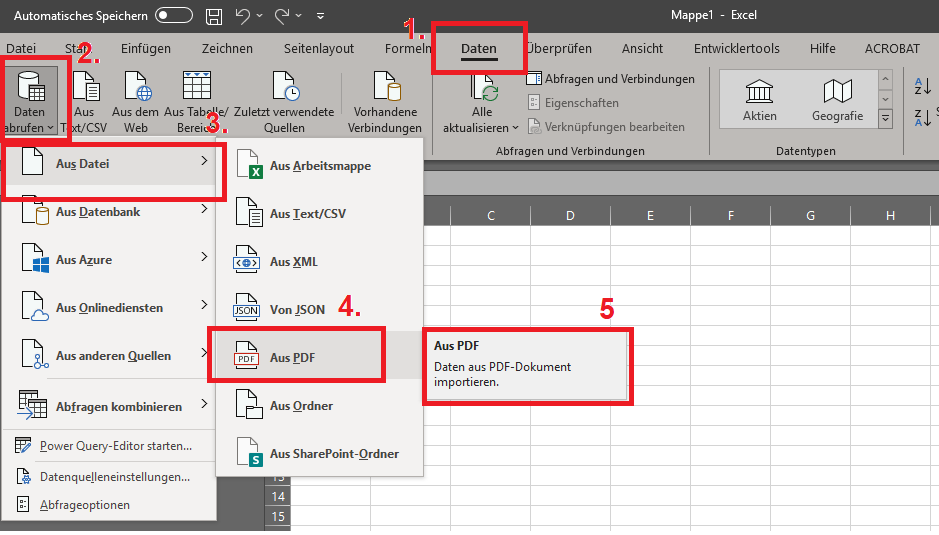The width and height of the screenshot is (939, 535).
Task: Select row 15 header
Action: 278,516
